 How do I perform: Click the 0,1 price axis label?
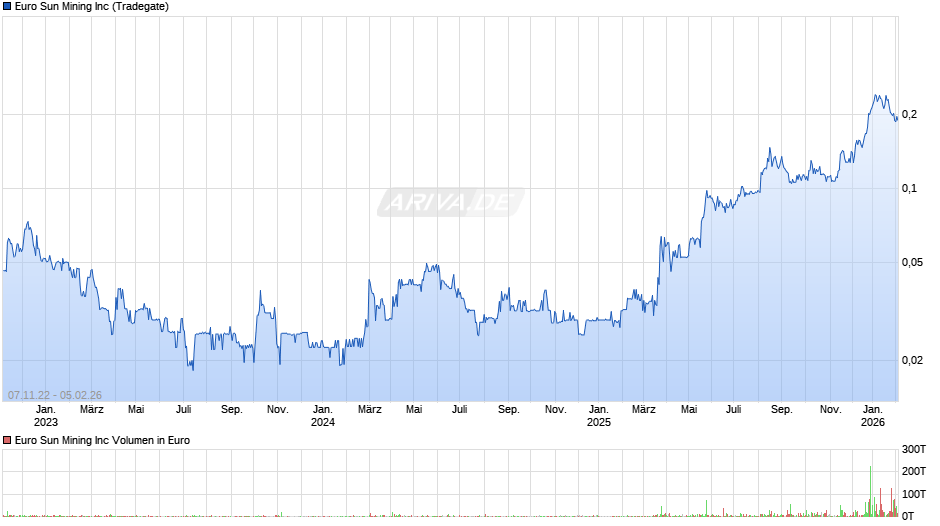click(909, 188)
